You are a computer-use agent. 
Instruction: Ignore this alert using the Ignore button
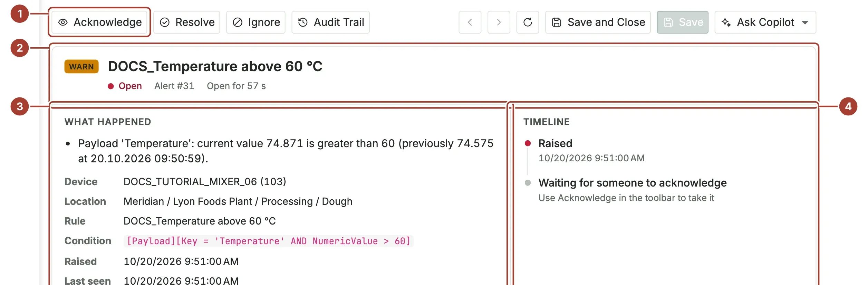click(x=256, y=22)
